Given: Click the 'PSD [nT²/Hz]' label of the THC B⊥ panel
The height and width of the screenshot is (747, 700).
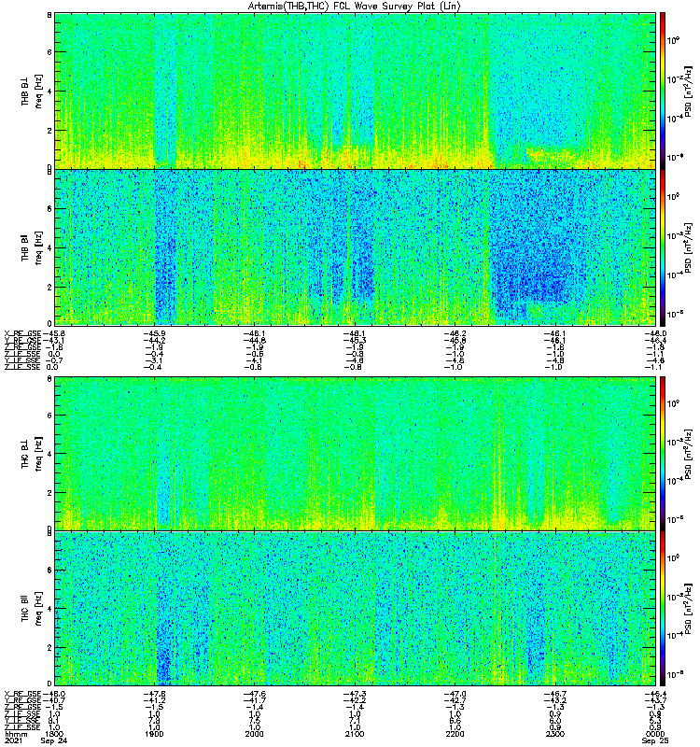Looking at the screenshot, I should click(689, 455).
